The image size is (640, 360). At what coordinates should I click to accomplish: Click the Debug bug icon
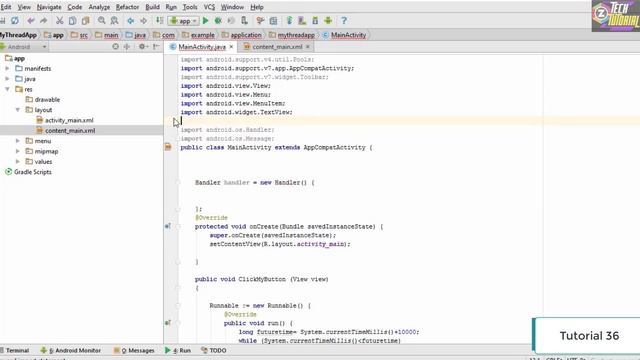(x=218, y=20)
